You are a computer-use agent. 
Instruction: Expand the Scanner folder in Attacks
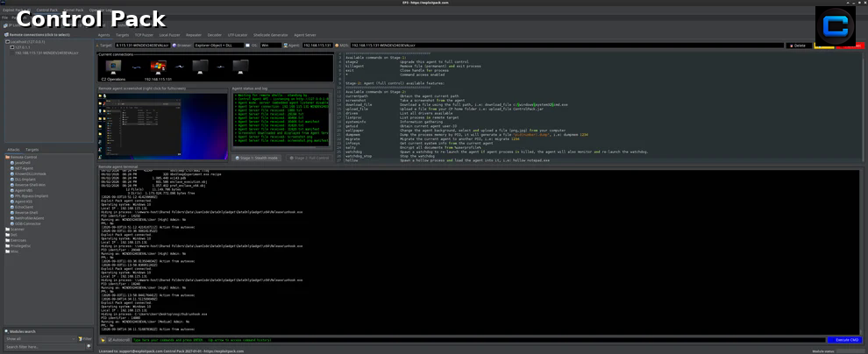pyautogui.click(x=7, y=229)
